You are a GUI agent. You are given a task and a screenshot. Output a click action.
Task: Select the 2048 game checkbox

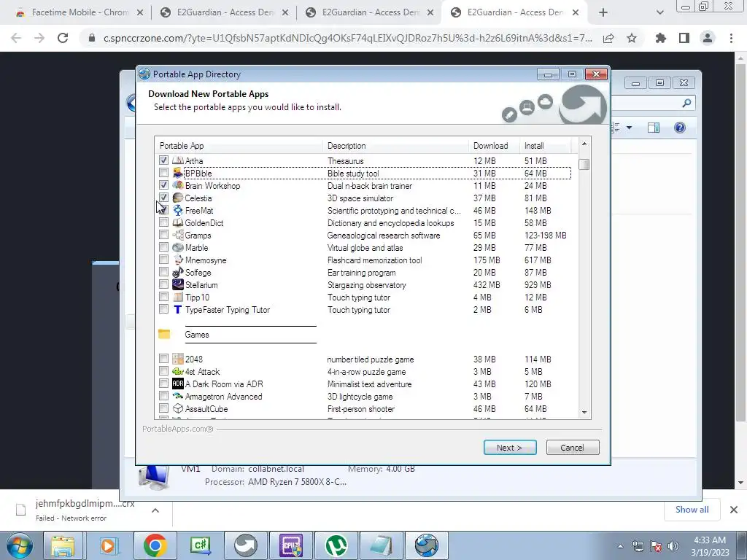click(x=163, y=358)
